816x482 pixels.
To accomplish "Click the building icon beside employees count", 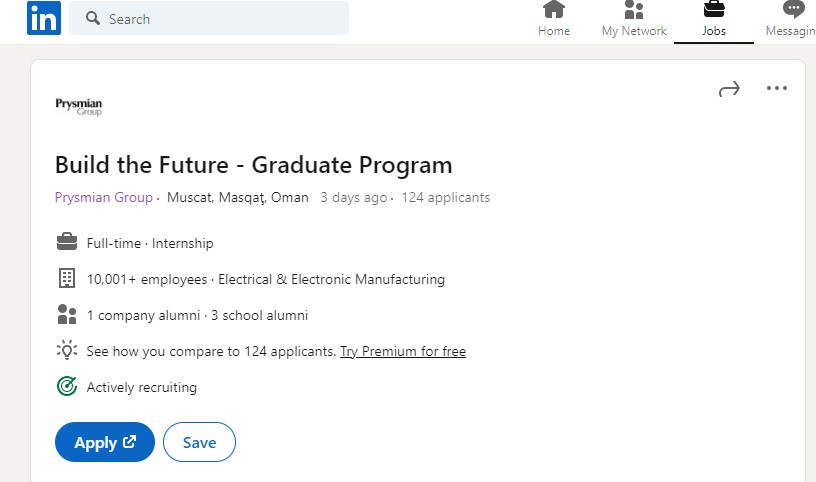I will (x=67, y=278).
